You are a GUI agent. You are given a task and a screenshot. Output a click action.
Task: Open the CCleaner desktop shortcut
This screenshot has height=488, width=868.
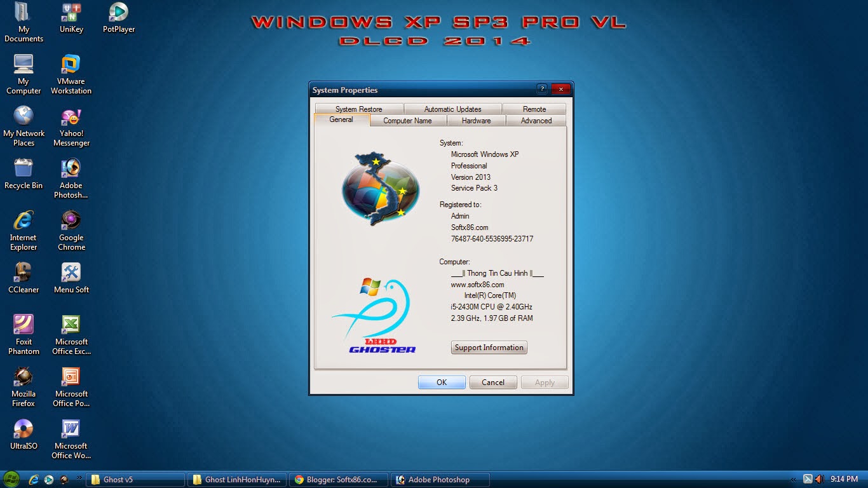point(24,278)
